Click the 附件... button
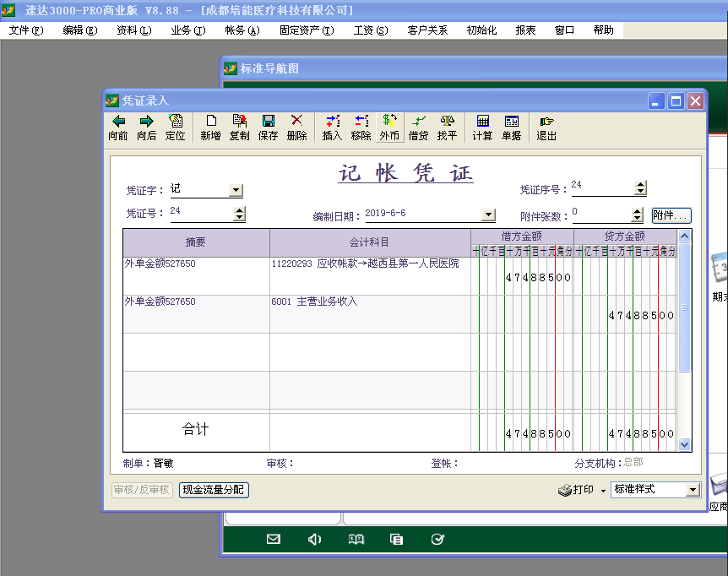This screenshot has width=728, height=576. pos(671,215)
